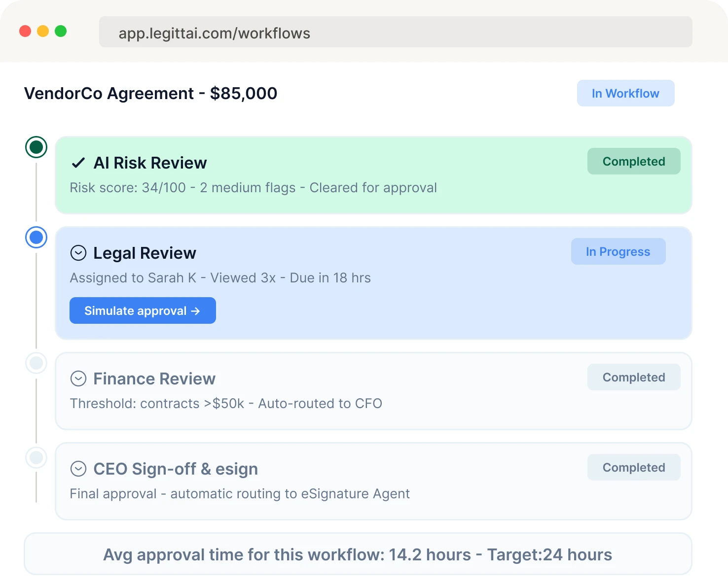Click the chevron icon beside Legal Review
This screenshot has width=728, height=584.
click(x=78, y=253)
